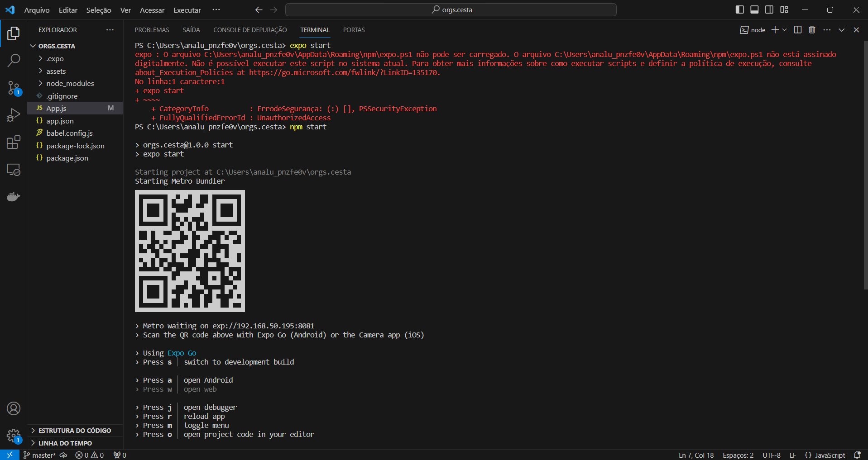Open the Editar menu
The image size is (868, 460).
point(68,10)
